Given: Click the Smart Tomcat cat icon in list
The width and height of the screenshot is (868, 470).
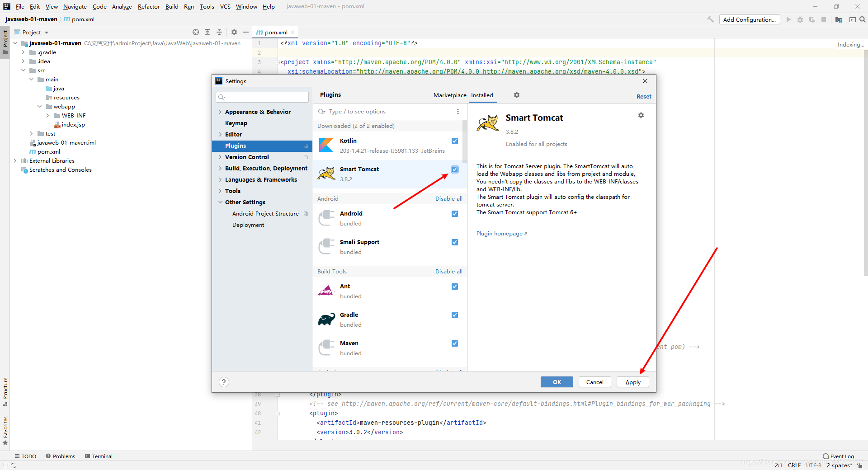Looking at the screenshot, I should click(x=326, y=174).
